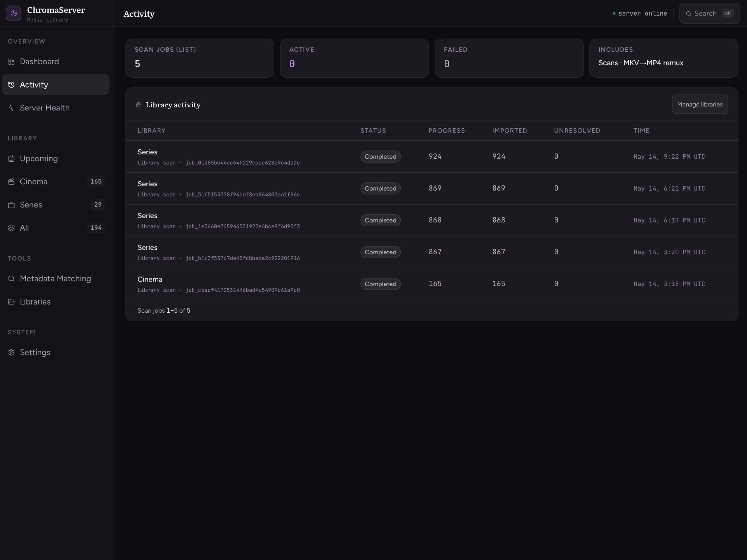
Task: Click the Unresolved column header
Action: click(577, 131)
